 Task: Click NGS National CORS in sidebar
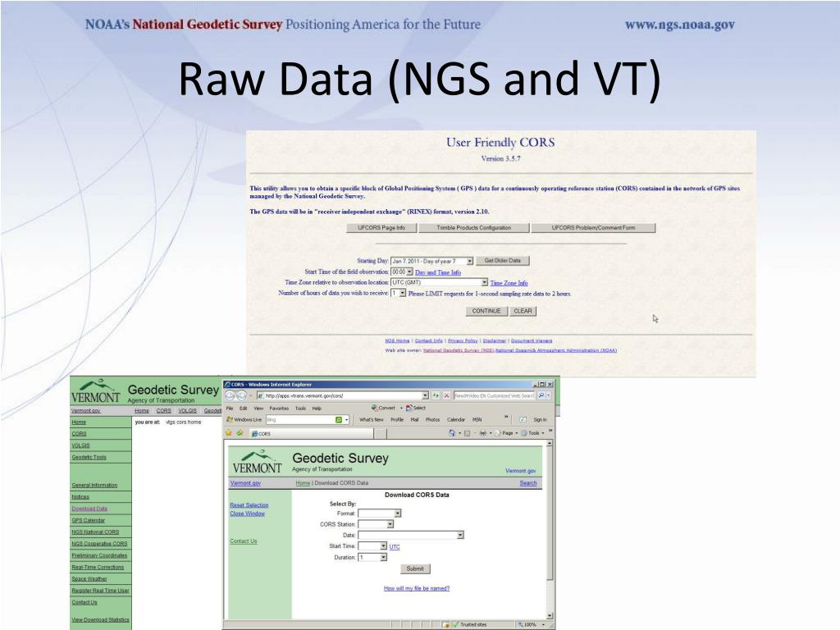(x=95, y=532)
